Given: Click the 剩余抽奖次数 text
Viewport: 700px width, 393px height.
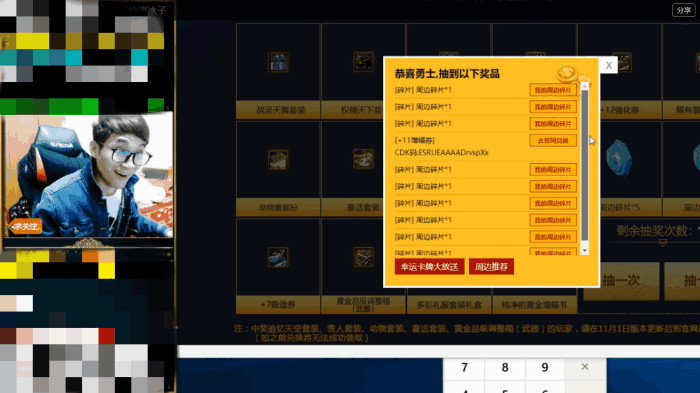Looking at the screenshot, I should (656, 231).
